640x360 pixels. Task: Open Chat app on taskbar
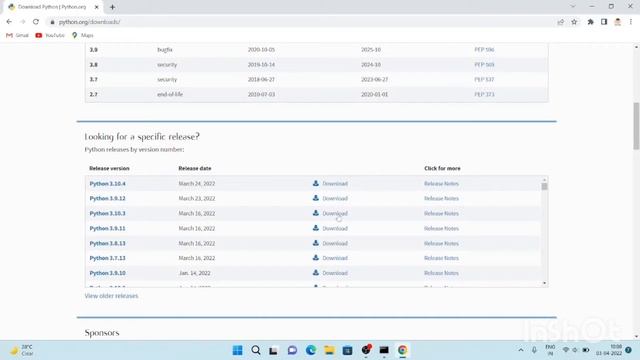[x=292, y=350]
